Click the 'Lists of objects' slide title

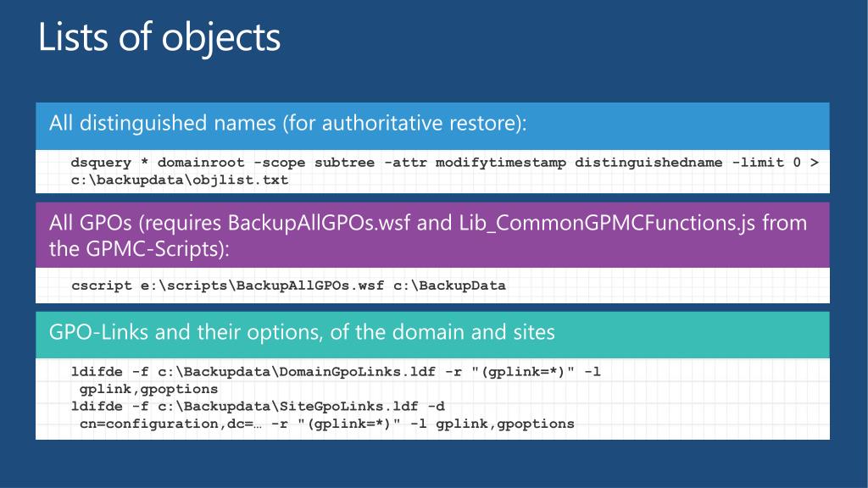pyautogui.click(x=159, y=37)
